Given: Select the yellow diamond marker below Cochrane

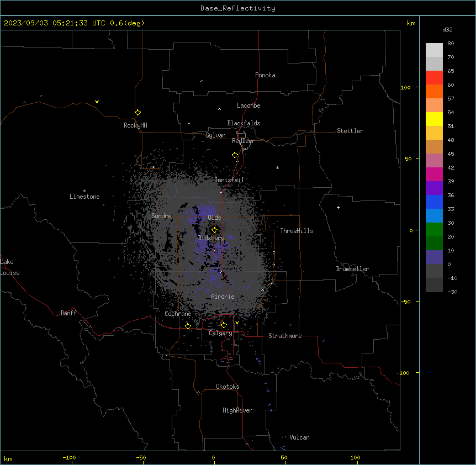Looking at the screenshot, I should pos(188,326).
